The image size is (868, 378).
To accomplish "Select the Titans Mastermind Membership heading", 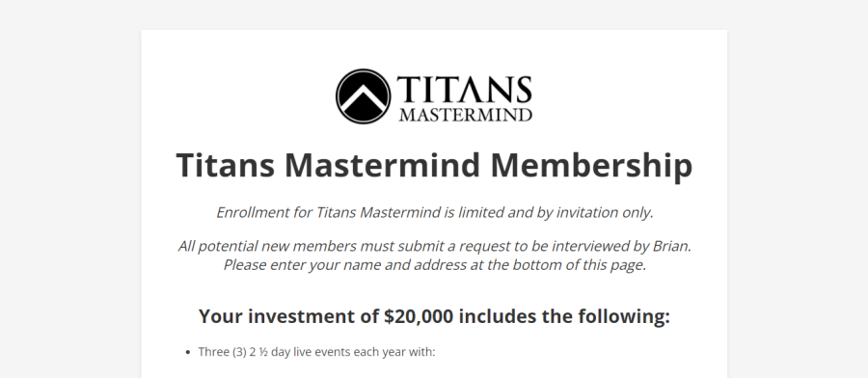I will 434,165.
